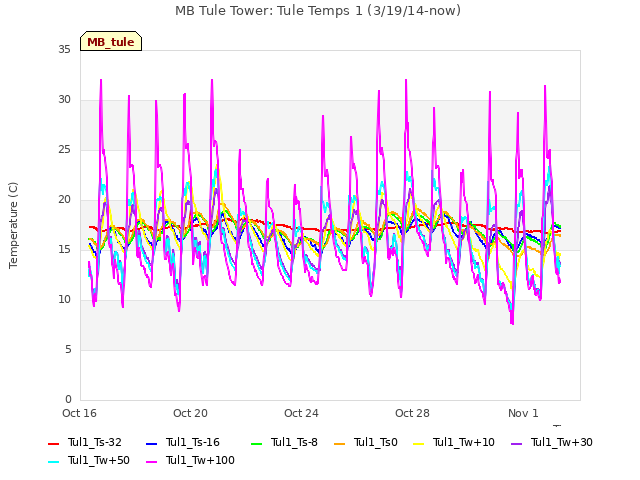The height and width of the screenshot is (480, 640).
Task: Click the Oct 20 x-axis tick label
Action: pos(190,413)
